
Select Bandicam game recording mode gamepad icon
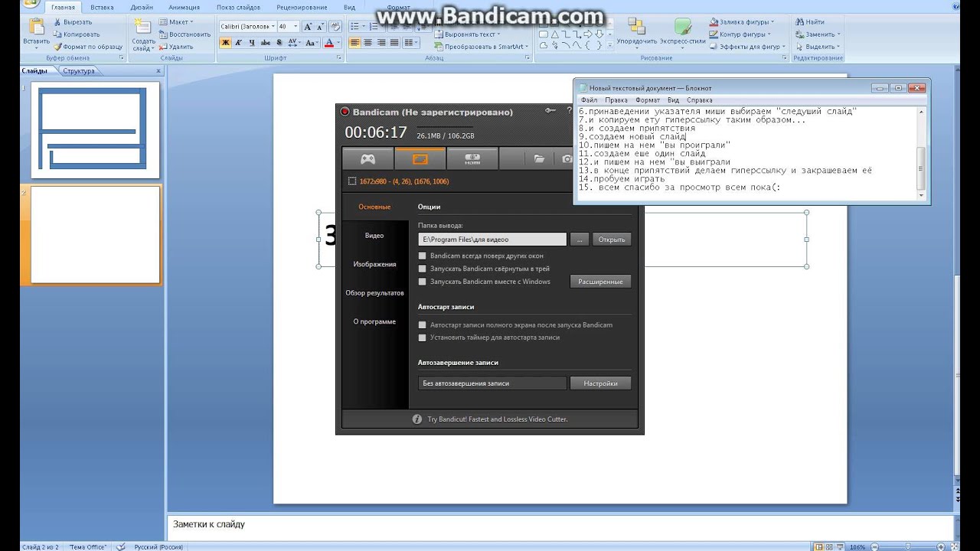point(368,158)
